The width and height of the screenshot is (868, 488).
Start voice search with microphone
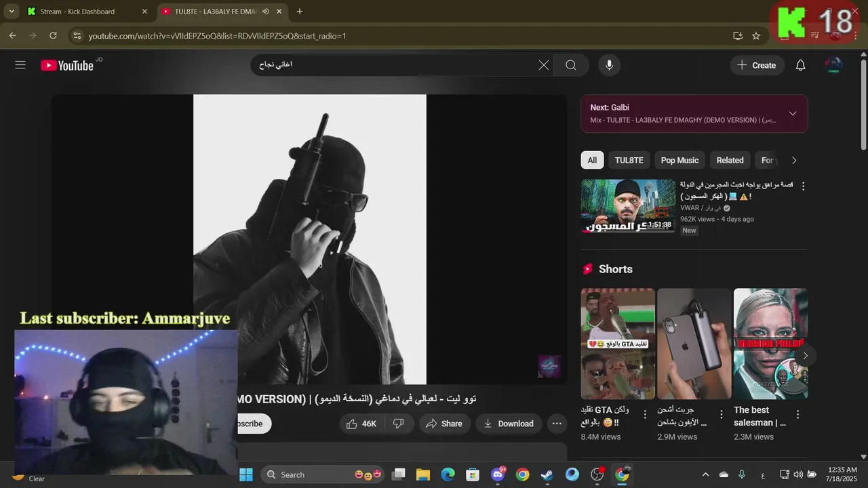tap(610, 65)
